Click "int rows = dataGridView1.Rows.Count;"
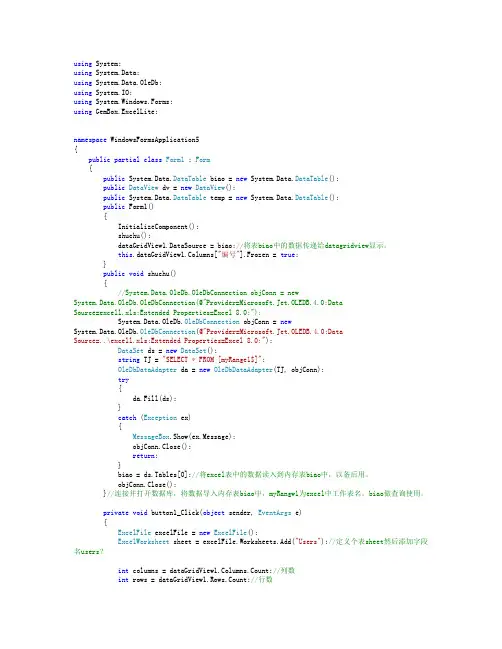Viewport: 502px width, 649px height. (195, 580)
